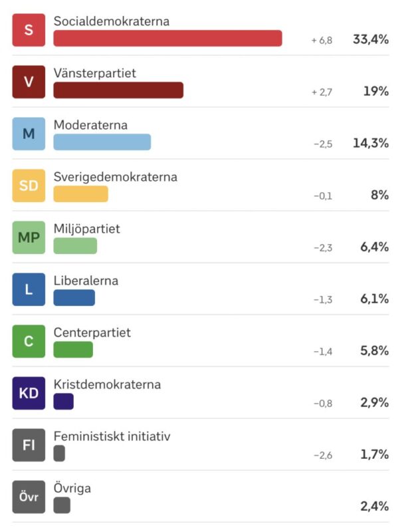Click the +2,7 change for Vänsterpartiet
The width and height of the screenshot is (408, 532).
322,92
